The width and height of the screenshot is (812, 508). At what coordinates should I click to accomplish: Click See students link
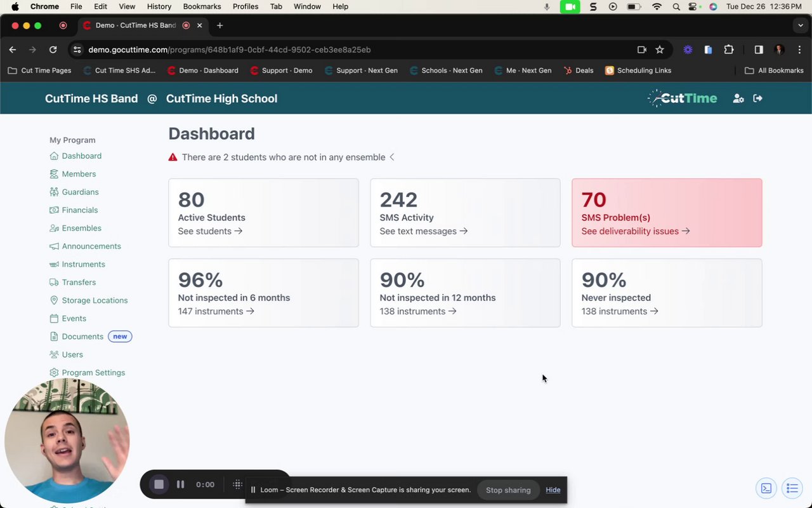click(210, 231)
